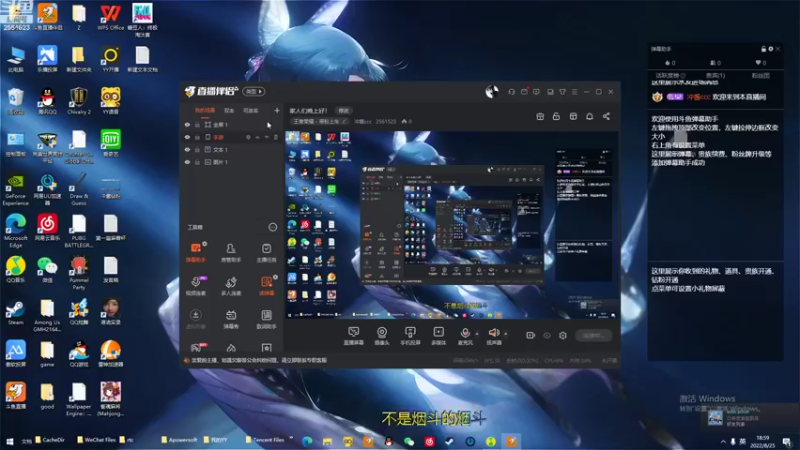Image resolution: width=800 pixels, height=450 pixels.
Task: Click the stream title text 家人们晚上好
Action: click(308, 111)
